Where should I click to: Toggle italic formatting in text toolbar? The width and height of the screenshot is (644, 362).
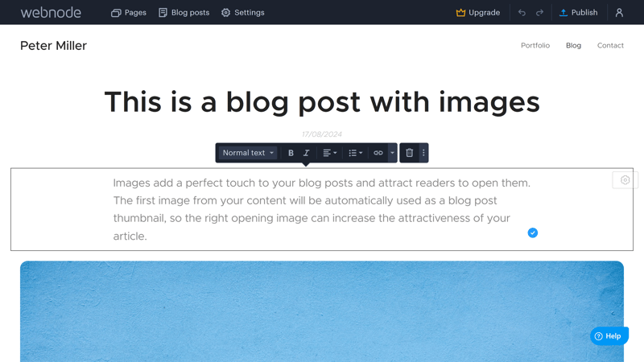pos(307,153)
